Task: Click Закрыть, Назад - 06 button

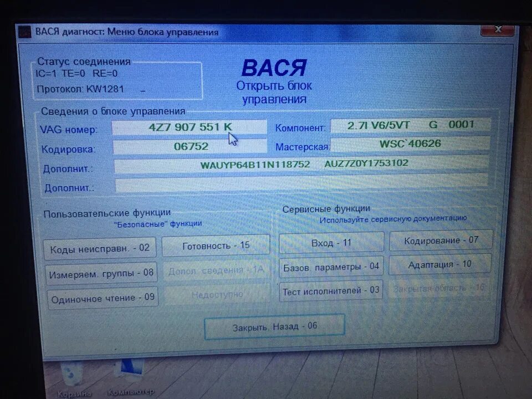Action: coord(275,326)
